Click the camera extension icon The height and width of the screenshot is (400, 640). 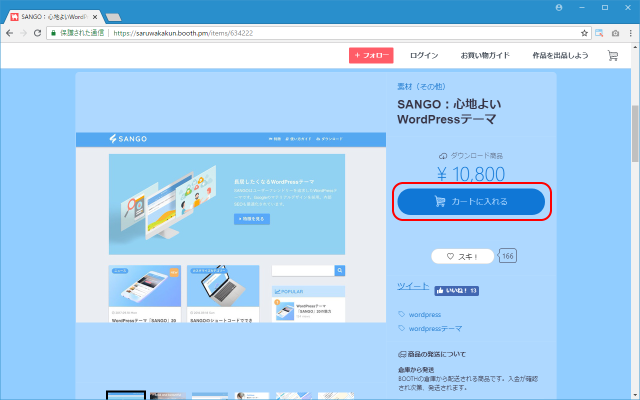tap(615, 33)
